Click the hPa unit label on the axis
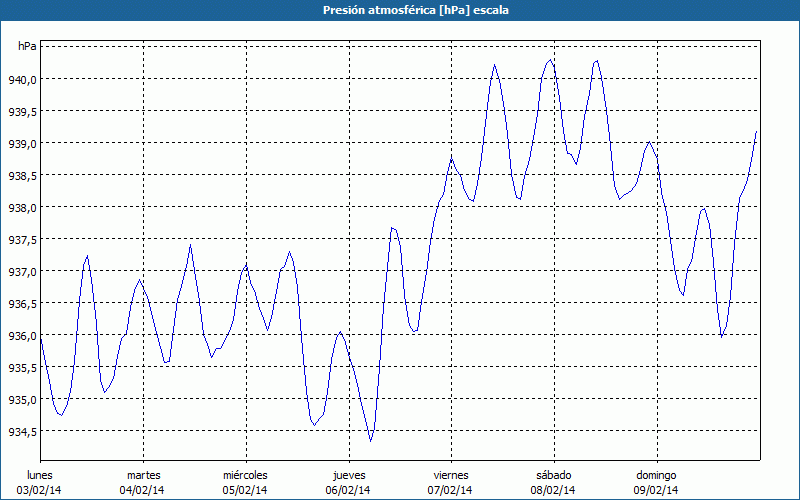The image size is (800, 500). (27, 47)
